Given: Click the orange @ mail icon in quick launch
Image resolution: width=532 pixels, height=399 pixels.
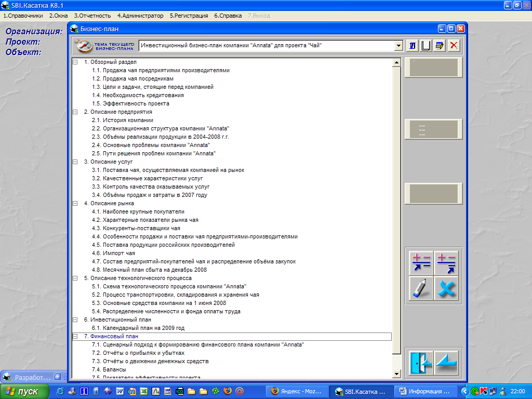Looking at the screenshot, I should 239,391.
